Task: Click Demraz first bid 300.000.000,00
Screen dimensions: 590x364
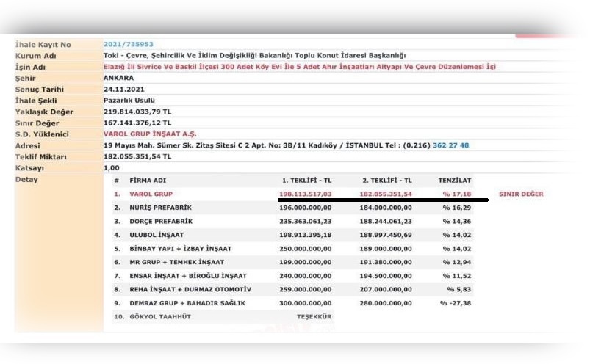Action: pyautogui.click(x=305, y=303)
